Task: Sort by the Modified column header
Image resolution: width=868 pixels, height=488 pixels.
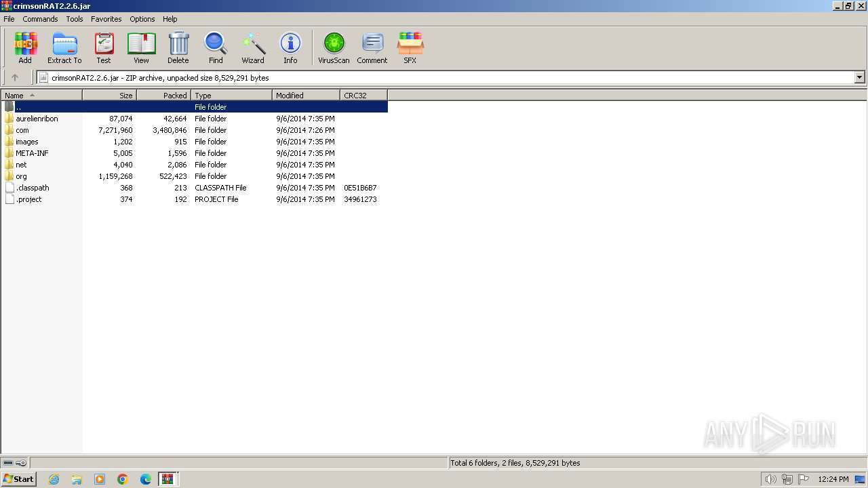Action: (307, 96)
